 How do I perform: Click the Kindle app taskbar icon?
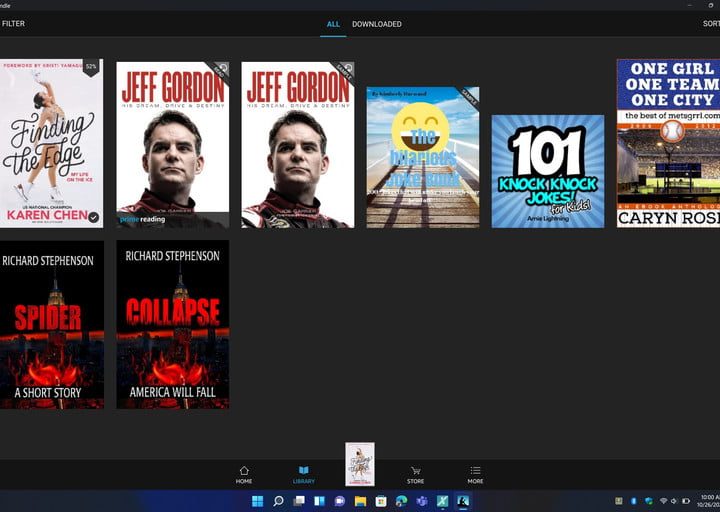coord(463,501)
